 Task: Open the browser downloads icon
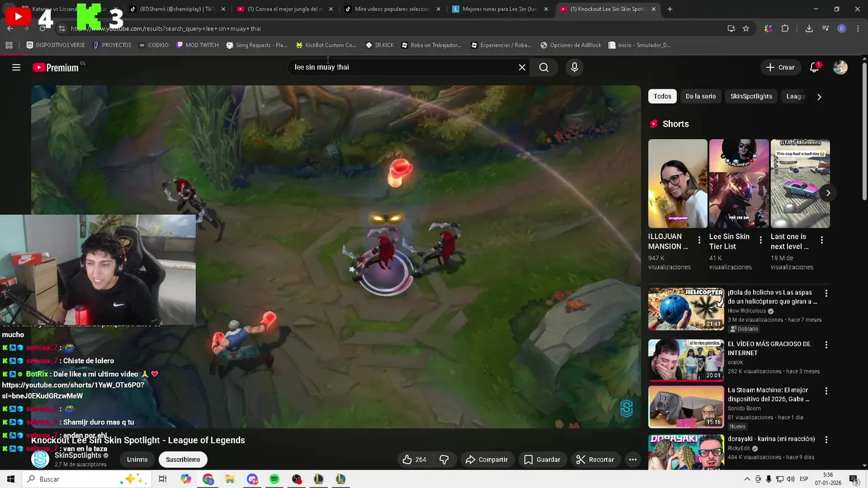[x=809, y=28]
